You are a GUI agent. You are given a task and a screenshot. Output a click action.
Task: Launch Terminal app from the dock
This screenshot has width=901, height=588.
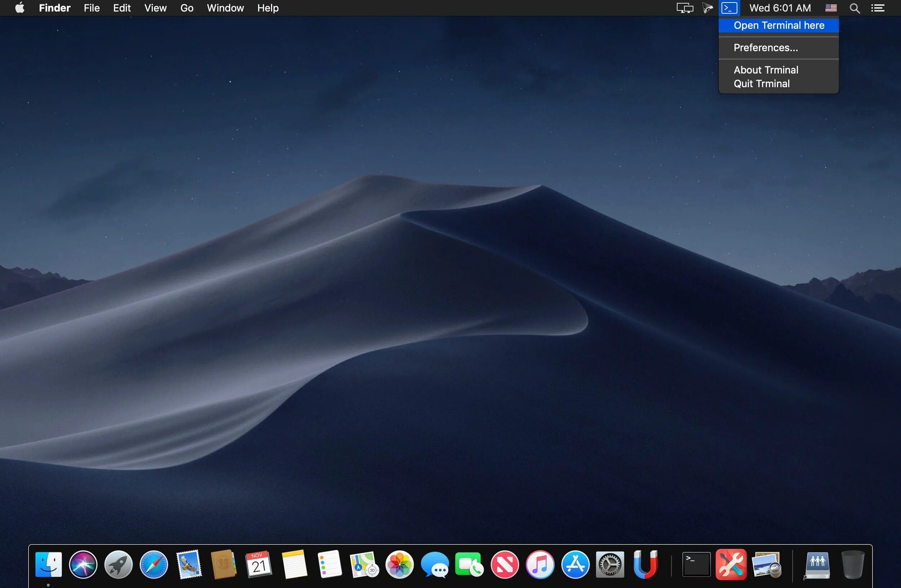point(696,565)
